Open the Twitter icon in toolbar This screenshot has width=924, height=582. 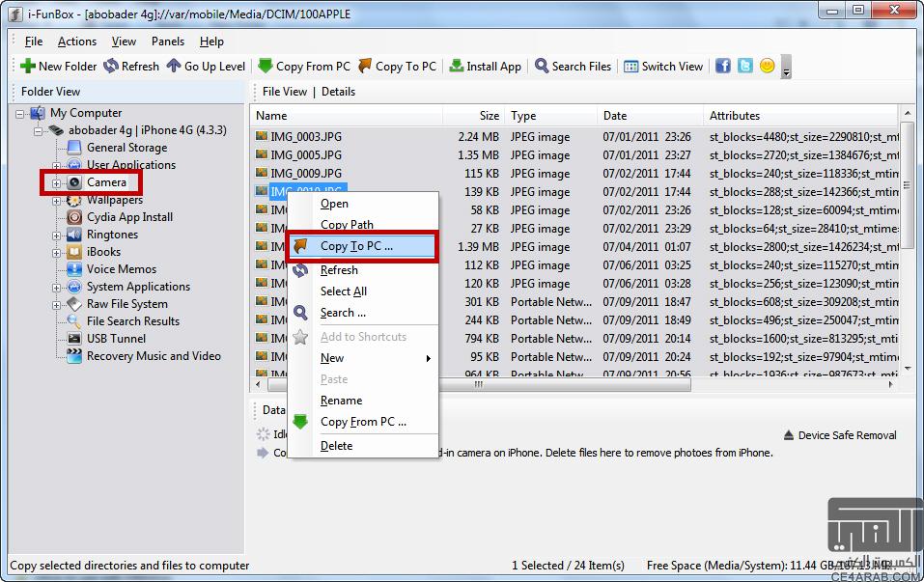pyautogui.click(x=744, y=66)
